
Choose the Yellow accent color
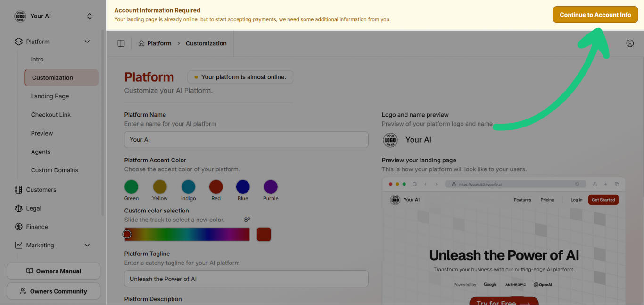click(160, 186)
